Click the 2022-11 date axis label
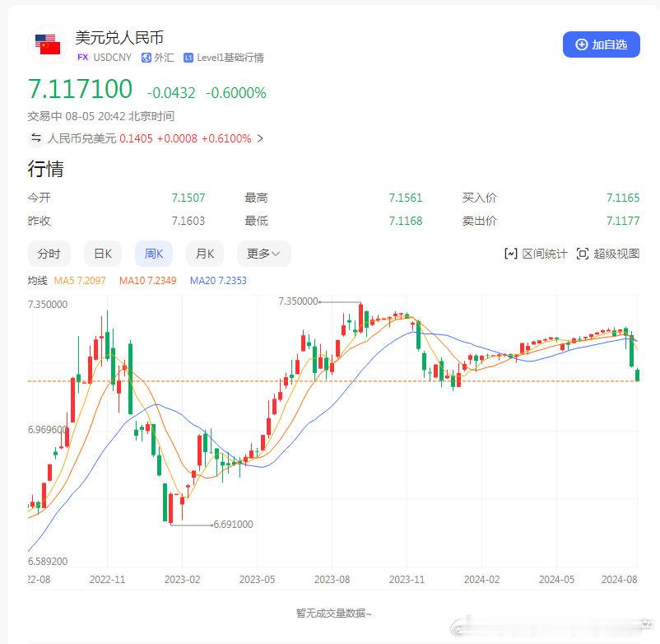The height and width of the screenshot is (644, 660). pyautogui.click(x=107, y=580)
